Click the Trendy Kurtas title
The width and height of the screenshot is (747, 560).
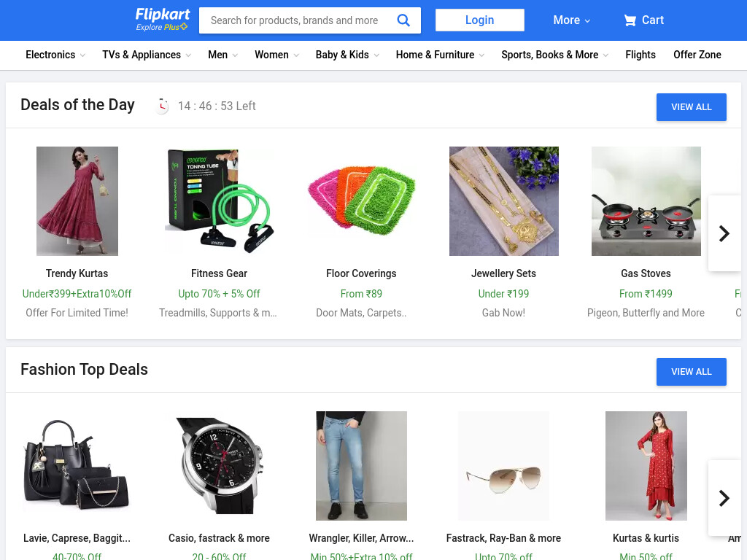[77, 273]
